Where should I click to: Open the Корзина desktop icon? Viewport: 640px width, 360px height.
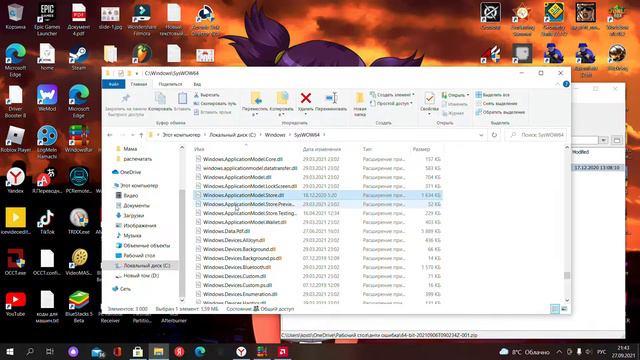click(16, 17)
